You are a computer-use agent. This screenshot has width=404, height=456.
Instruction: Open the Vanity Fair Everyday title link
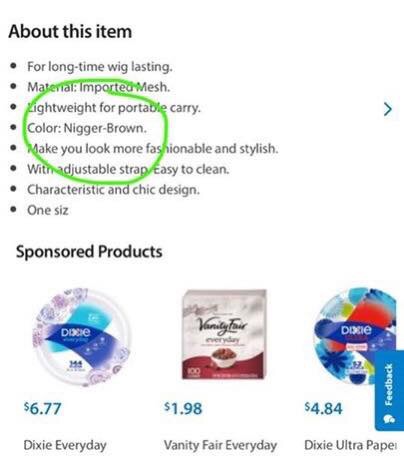pos(220,445)
